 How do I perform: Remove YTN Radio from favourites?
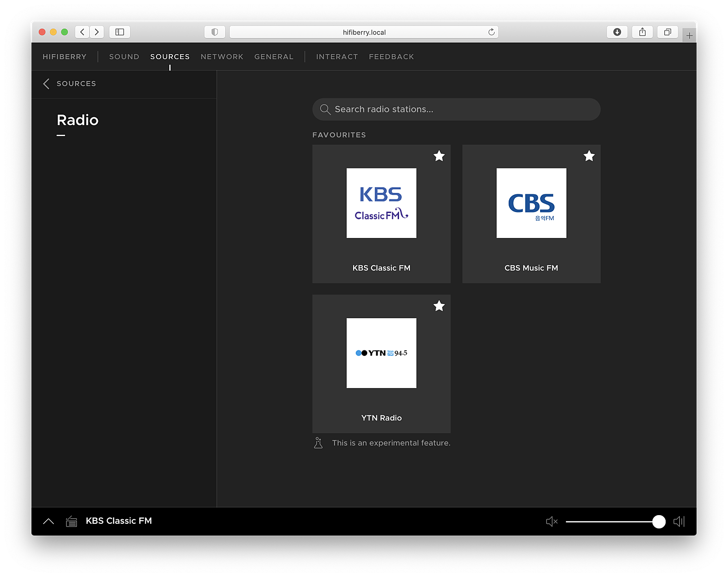tap(439, 306)
